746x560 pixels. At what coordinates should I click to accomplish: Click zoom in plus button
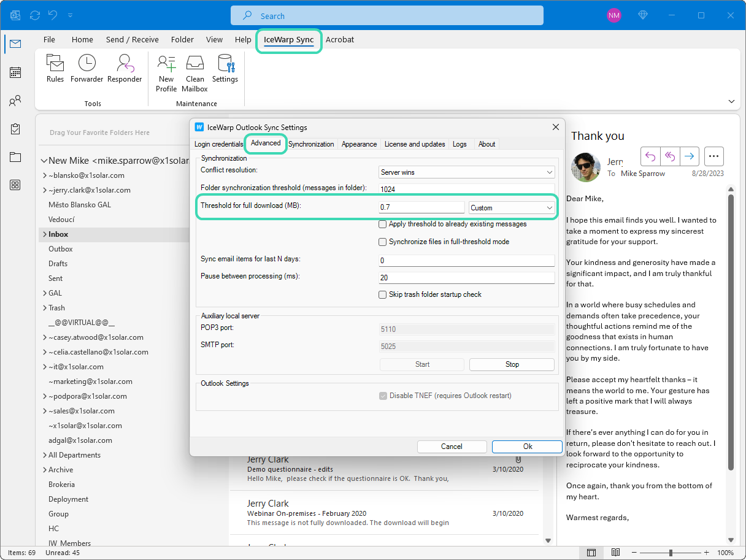707,553
